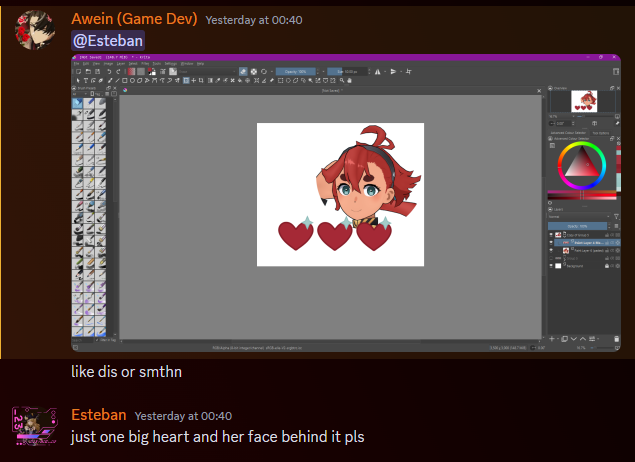Click Window menu in Krita screenshot
The image size is (635, 462).
[187, 64]
